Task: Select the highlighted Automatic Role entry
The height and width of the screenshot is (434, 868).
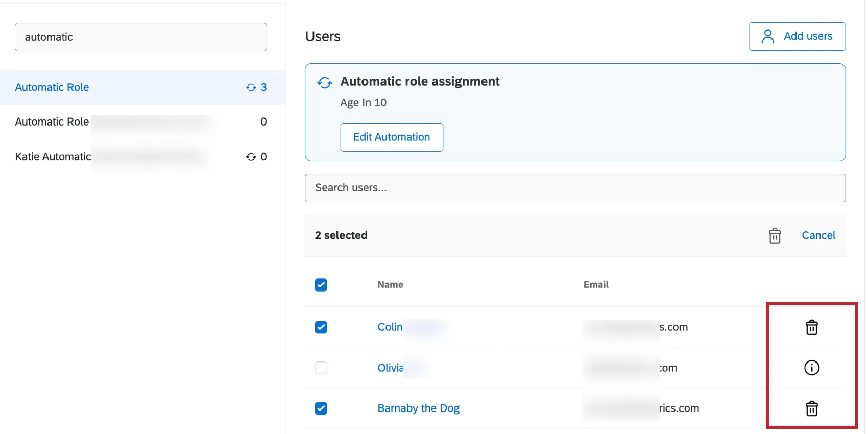Action: pyautogui.click(x=52, y=87)
